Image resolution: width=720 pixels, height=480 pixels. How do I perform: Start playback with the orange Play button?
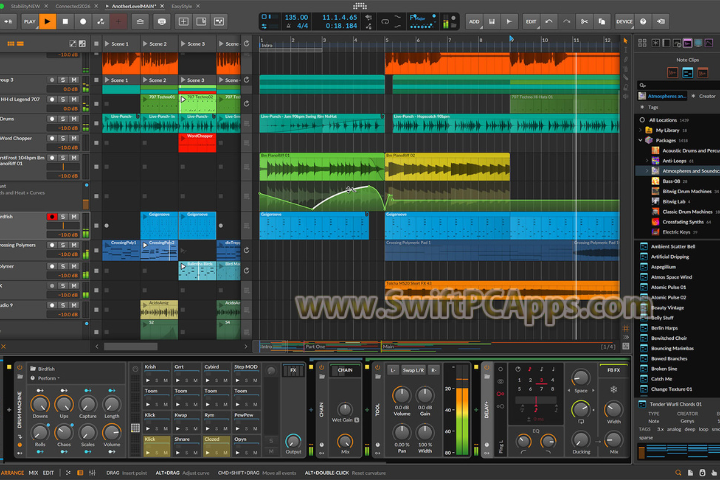click(47, 21)
